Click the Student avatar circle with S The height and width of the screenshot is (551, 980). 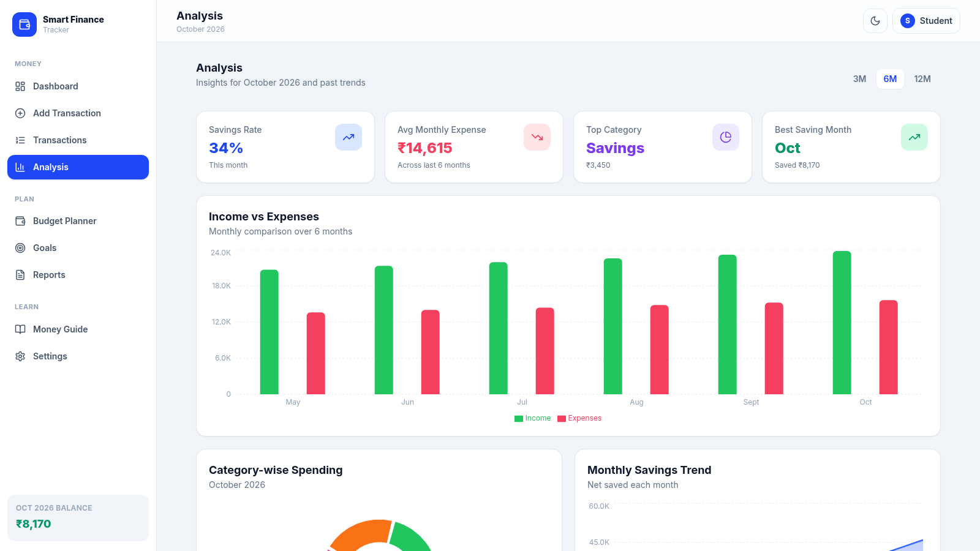point(908,21)
